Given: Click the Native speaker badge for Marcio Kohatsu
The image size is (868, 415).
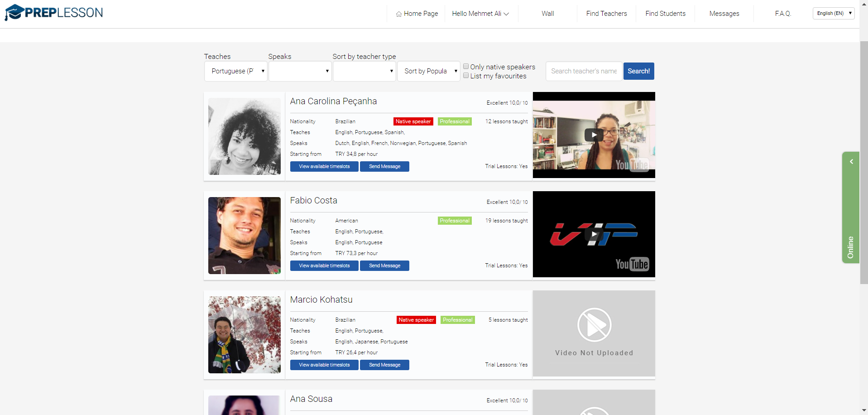Looking at the screenshot, I should click(x=416, y=320).
